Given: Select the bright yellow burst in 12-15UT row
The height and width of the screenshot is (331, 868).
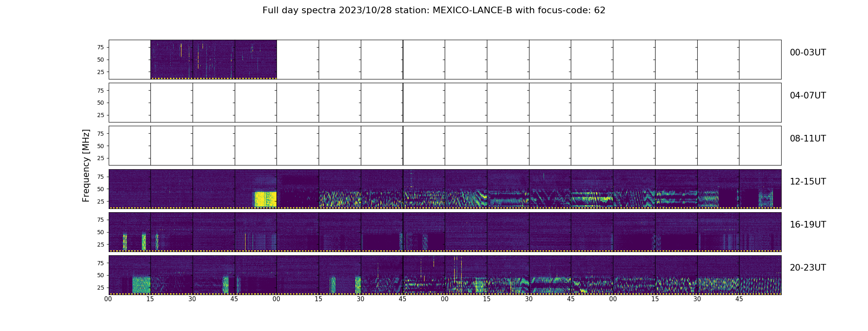Looking at the screenshot, I should coord(265,199).
